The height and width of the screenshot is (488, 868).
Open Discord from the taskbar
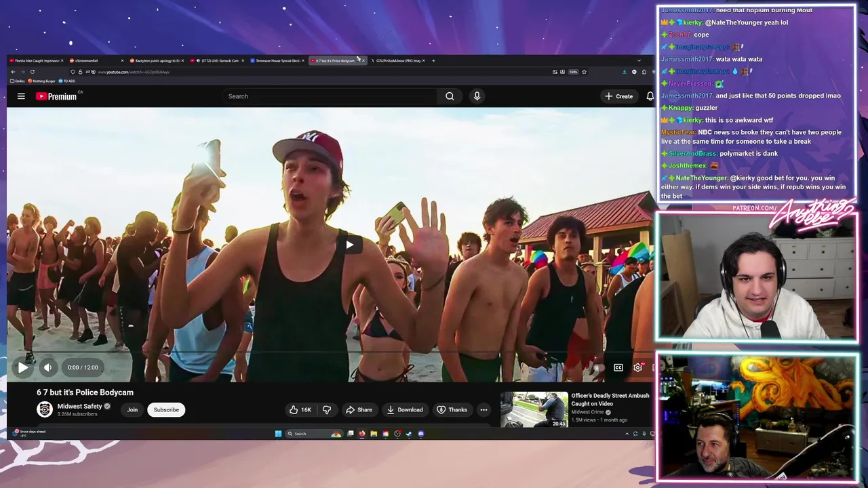421,434
